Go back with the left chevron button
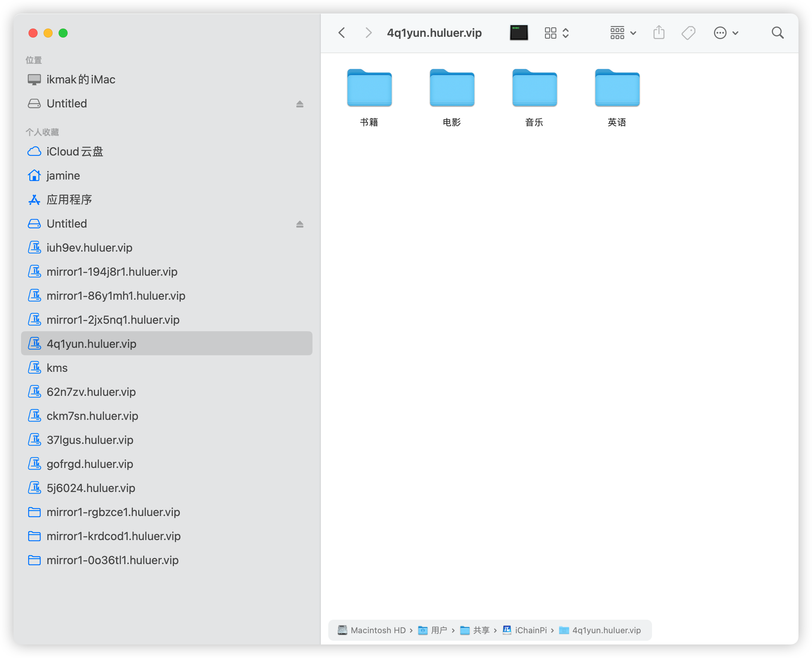 [341, 33]
